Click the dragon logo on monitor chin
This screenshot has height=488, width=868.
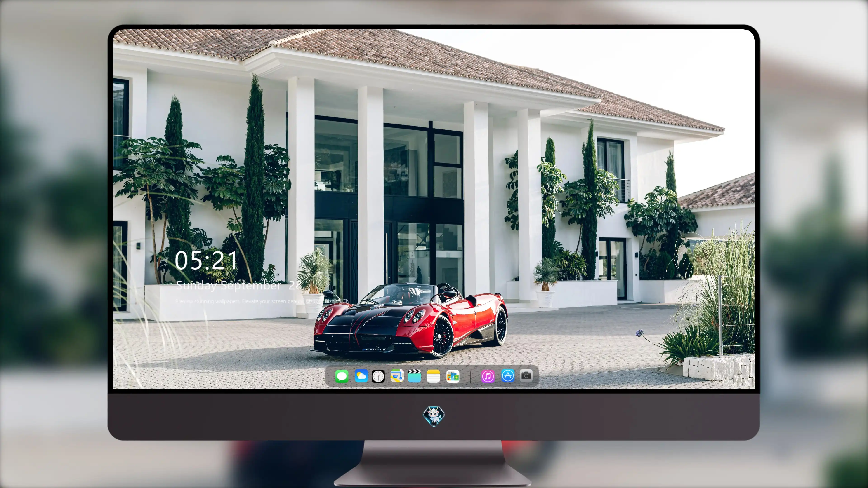click(x=434, y=416)
